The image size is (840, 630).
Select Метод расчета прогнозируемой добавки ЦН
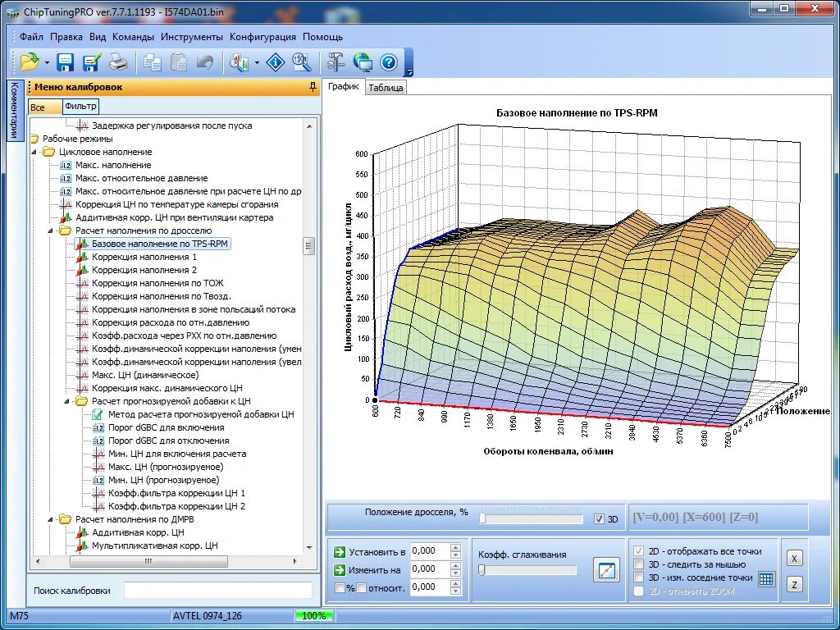pos(201,414)
